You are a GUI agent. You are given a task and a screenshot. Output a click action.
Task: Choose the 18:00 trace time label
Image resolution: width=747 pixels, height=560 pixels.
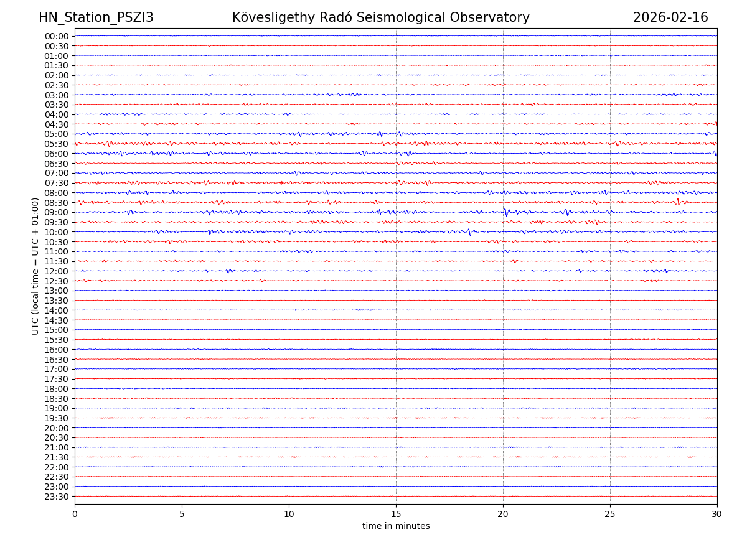point(57,389)
